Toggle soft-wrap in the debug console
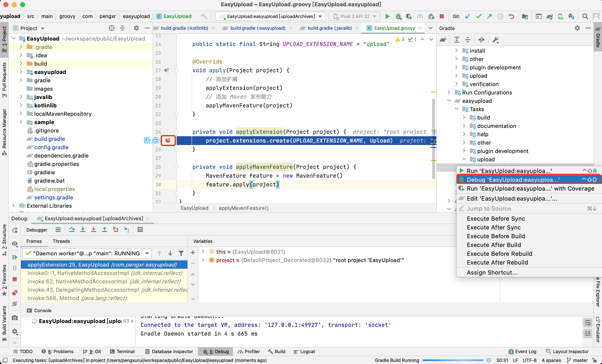Image resolution: width=602 pixels, height=364 pixels. [588, 323]
